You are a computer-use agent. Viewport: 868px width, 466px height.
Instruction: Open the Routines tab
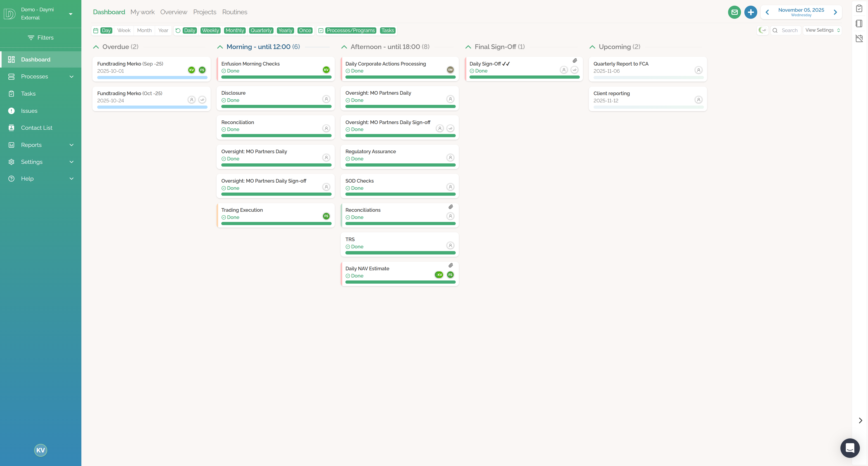tap(235, 12)
